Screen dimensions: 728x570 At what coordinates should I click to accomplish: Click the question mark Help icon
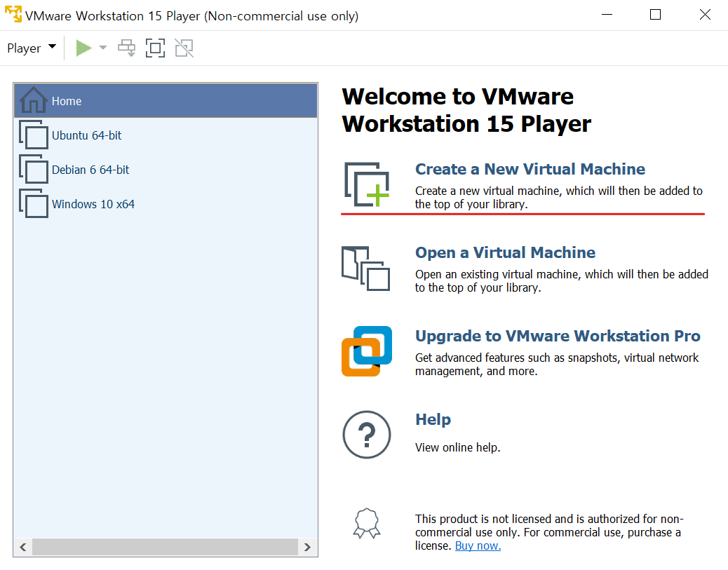click(x=367, y=435)
